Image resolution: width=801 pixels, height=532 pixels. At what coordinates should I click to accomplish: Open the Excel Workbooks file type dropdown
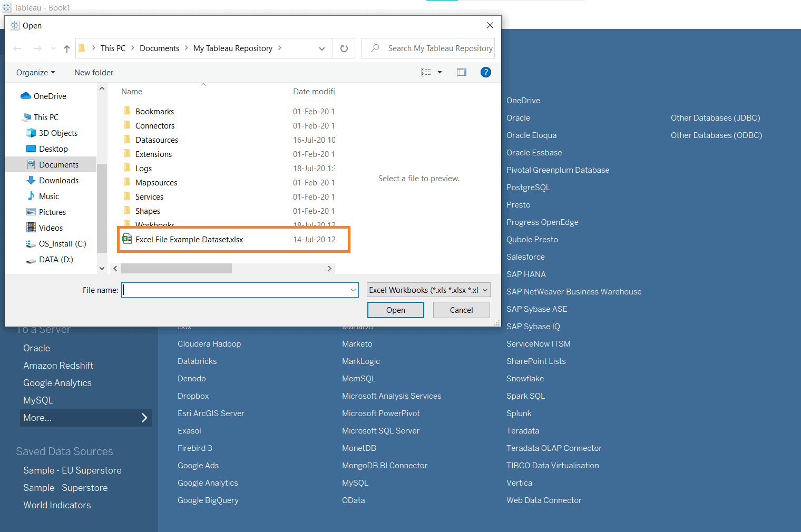(428, 290)
